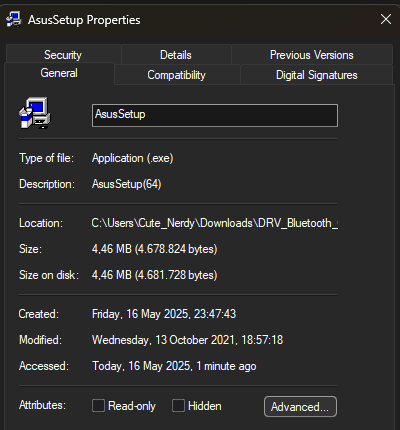Screen dimensions: 400x430
Task: Enable the Read-only checkbox
Action: tap(98, 406)
